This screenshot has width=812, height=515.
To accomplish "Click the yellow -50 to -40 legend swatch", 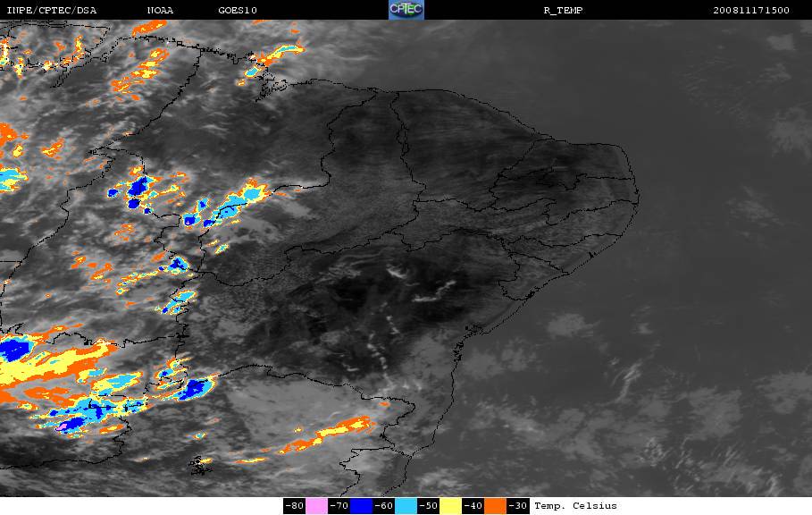I will click(x=450, y=506).
